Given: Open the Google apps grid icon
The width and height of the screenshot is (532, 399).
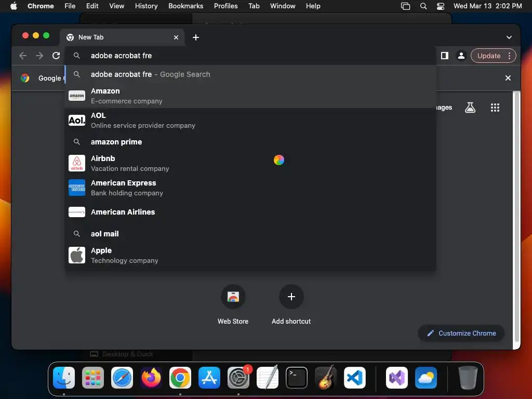Looking at the screenshot, I should pos(495,108).
